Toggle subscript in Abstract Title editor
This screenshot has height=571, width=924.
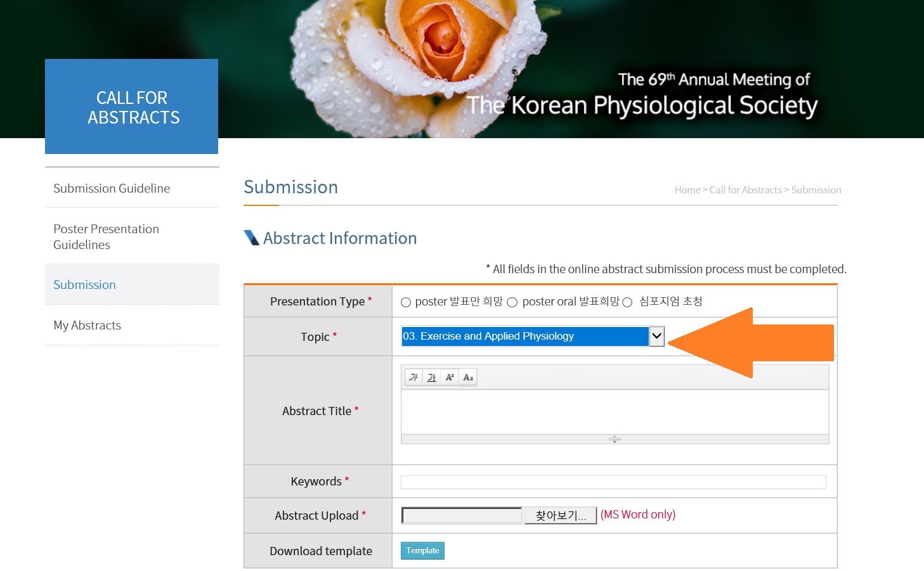pos(468,378)
